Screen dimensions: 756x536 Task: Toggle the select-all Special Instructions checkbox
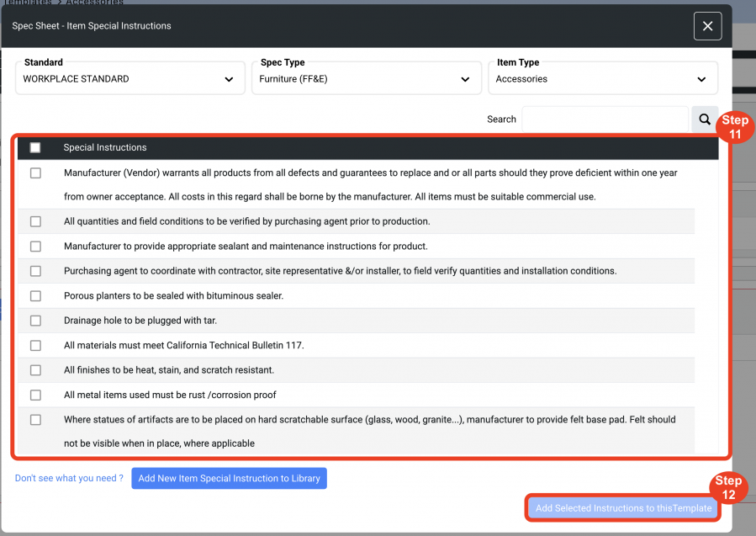click(x=35, y=147)
